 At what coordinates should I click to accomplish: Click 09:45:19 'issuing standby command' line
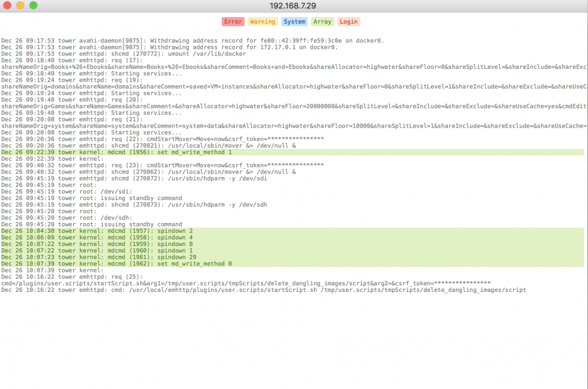point(92,198)
